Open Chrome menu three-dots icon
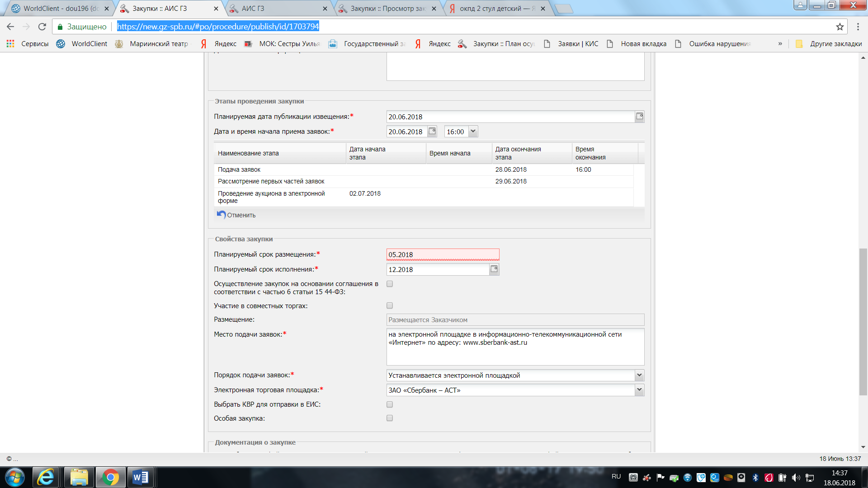The height and width of the screenshot is (488, 868). coord(858,27)
